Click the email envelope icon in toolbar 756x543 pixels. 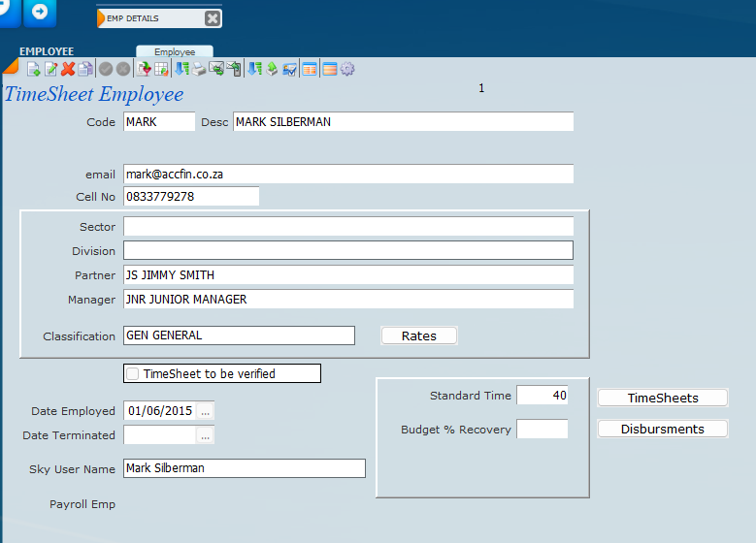[216, 69]
